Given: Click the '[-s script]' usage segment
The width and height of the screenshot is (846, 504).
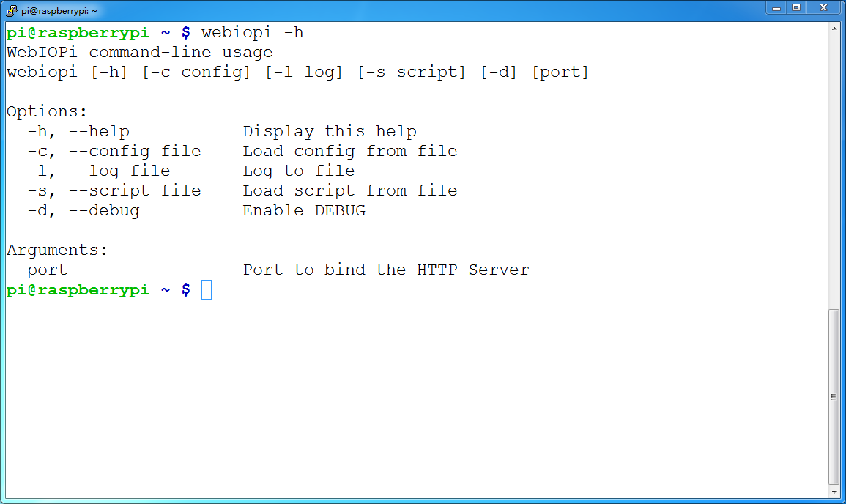Looking at the screenshot, I should [411, 73].
